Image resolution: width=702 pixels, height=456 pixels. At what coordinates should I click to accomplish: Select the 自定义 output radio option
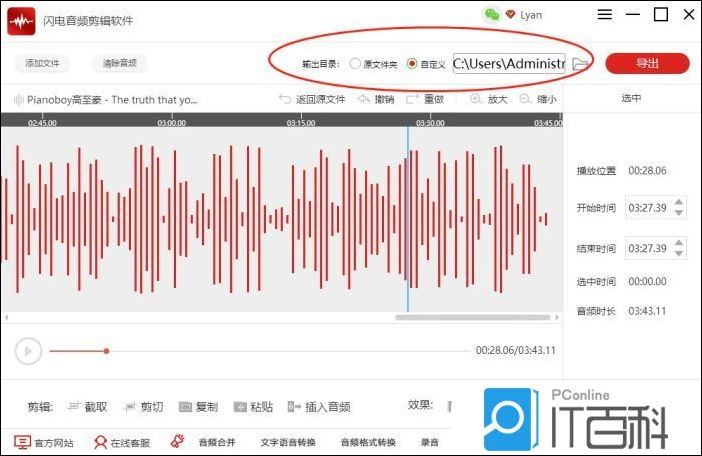[426, 64]
